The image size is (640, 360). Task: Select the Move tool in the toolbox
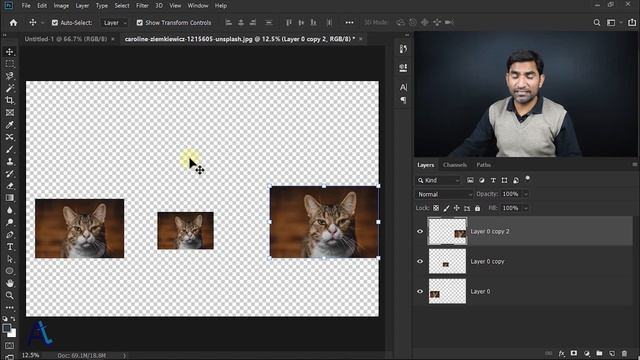(x=9, y=52)
